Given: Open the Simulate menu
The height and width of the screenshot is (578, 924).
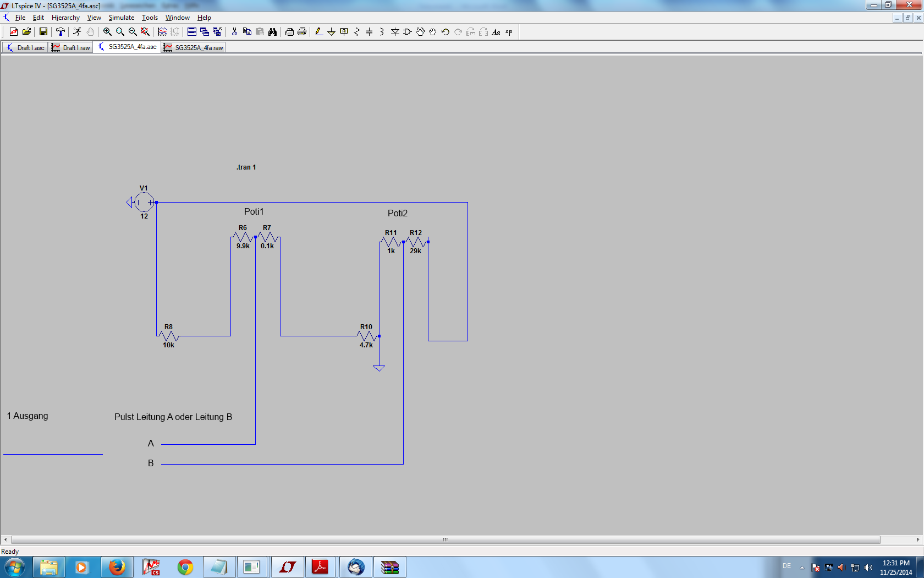Looking at the screenshot, I should 121,18.
